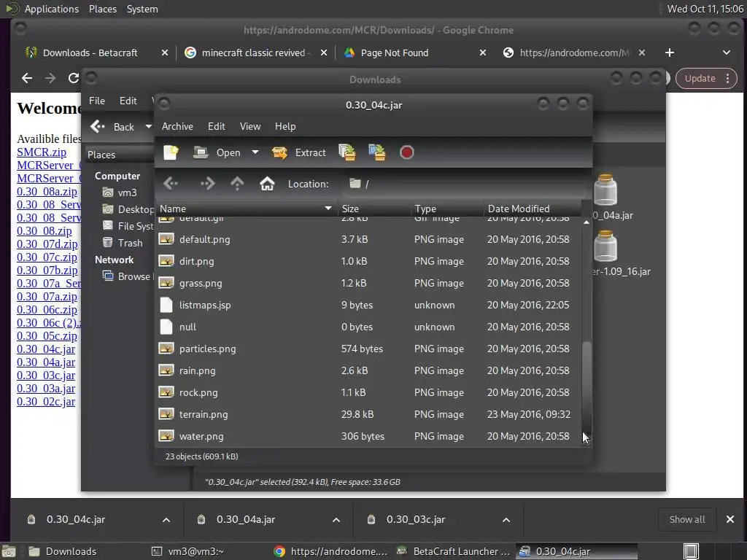This screenshot has height=560, width=747.
Task: Select the rain.png file icon
Action: [x=166, y=370]
